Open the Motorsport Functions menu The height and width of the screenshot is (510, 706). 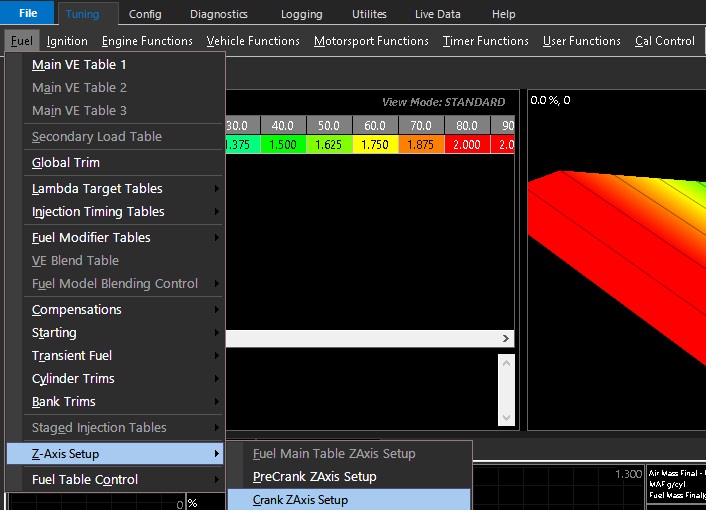tap(371, 41)
